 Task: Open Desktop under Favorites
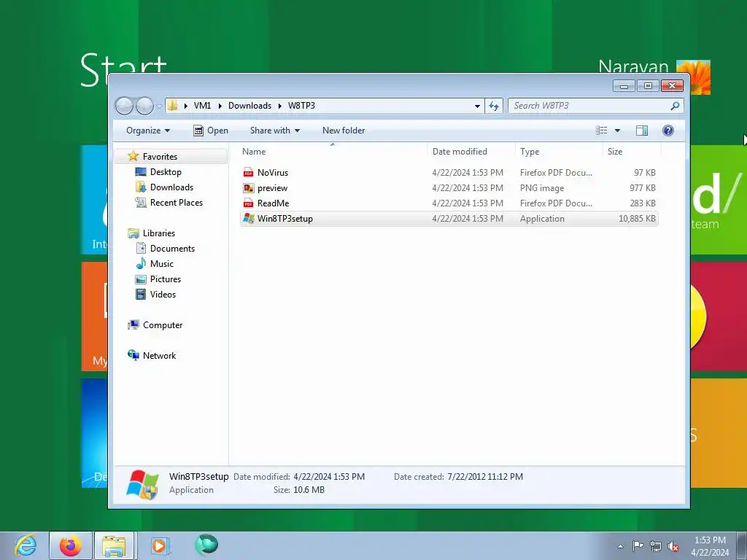(x=166, y=172)
